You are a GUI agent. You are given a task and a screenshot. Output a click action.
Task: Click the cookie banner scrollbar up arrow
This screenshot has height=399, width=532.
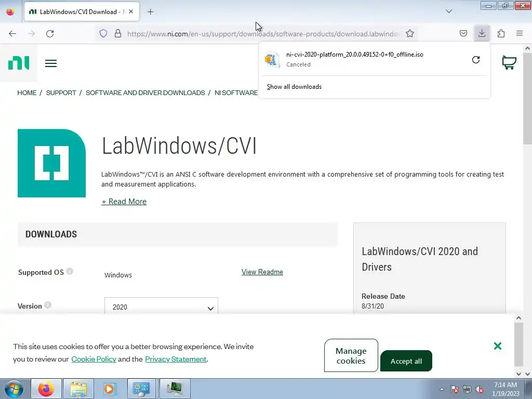[518, 318]
